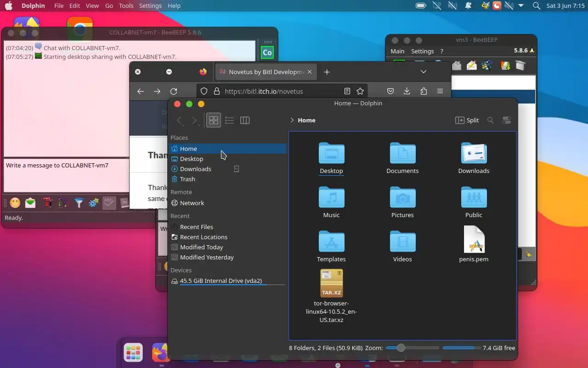Open Firefox downloads panel
This screenshot has width=588, height=368.
(407, 91)
